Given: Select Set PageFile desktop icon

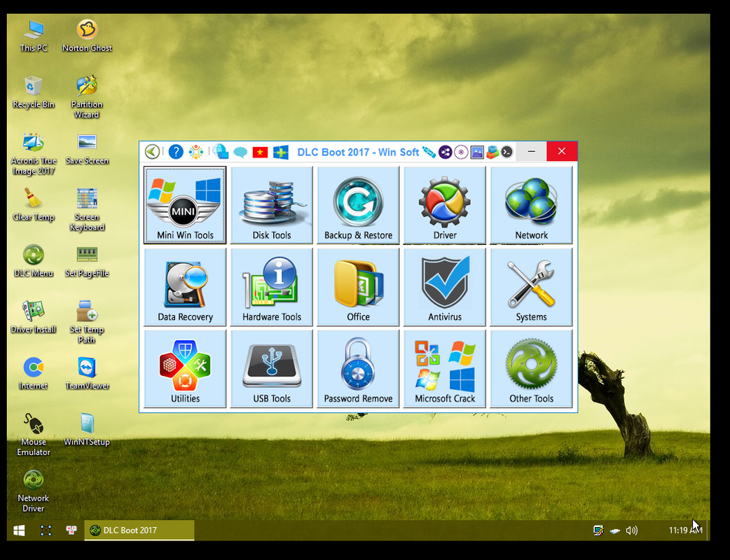Looking at the screenshot, I should point(87,261).
